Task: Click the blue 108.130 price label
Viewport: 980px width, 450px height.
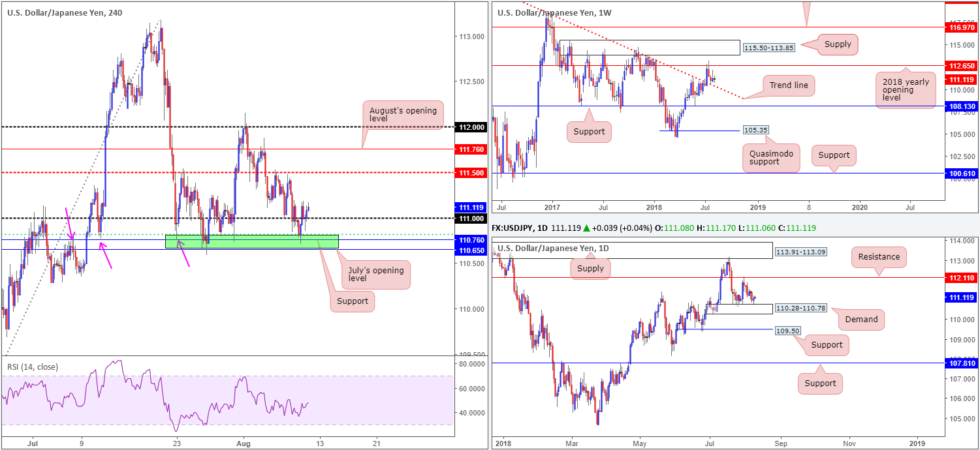Action: pos(962,106)
